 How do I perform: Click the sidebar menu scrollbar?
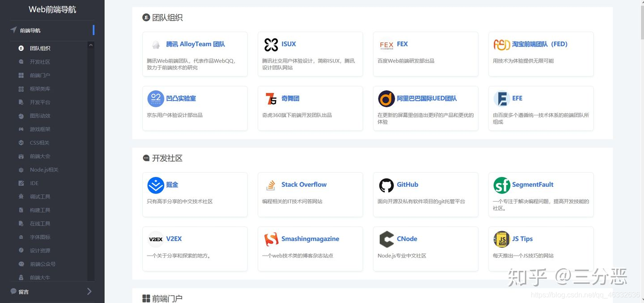click(x=91, y=161)
